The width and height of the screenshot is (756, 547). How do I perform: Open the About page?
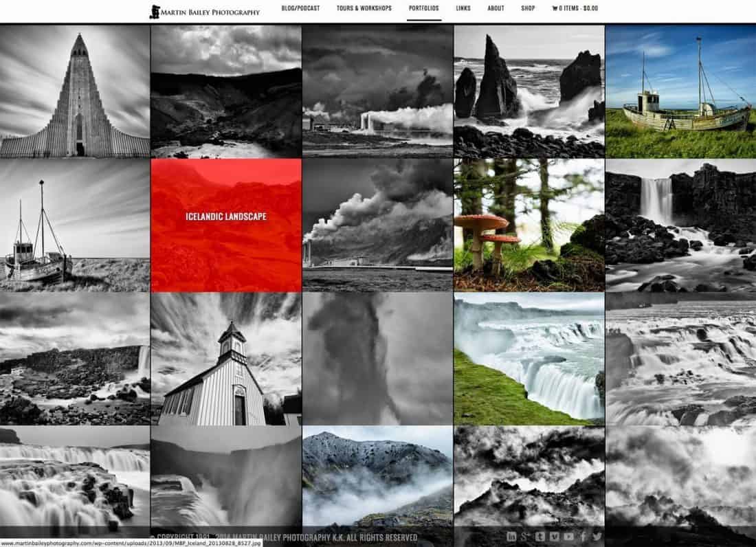pyautogui.click(x=496, y=9)
